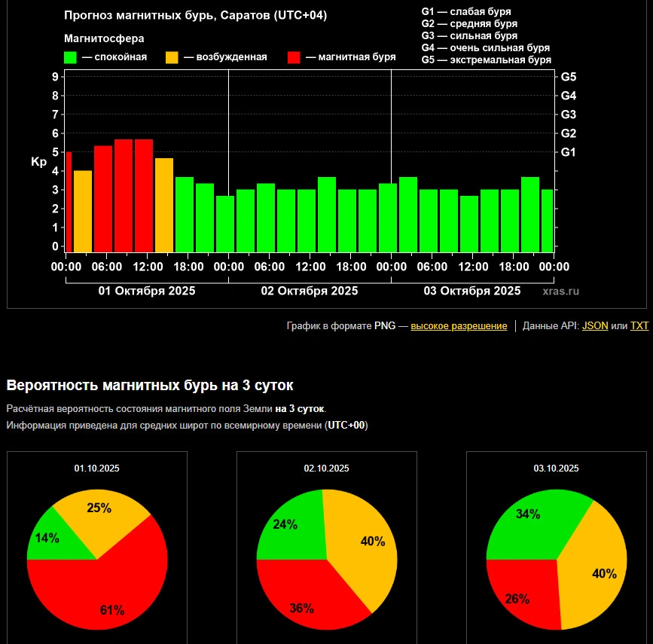Open the «высокое разрешение» PNG link

coord(459,326)
